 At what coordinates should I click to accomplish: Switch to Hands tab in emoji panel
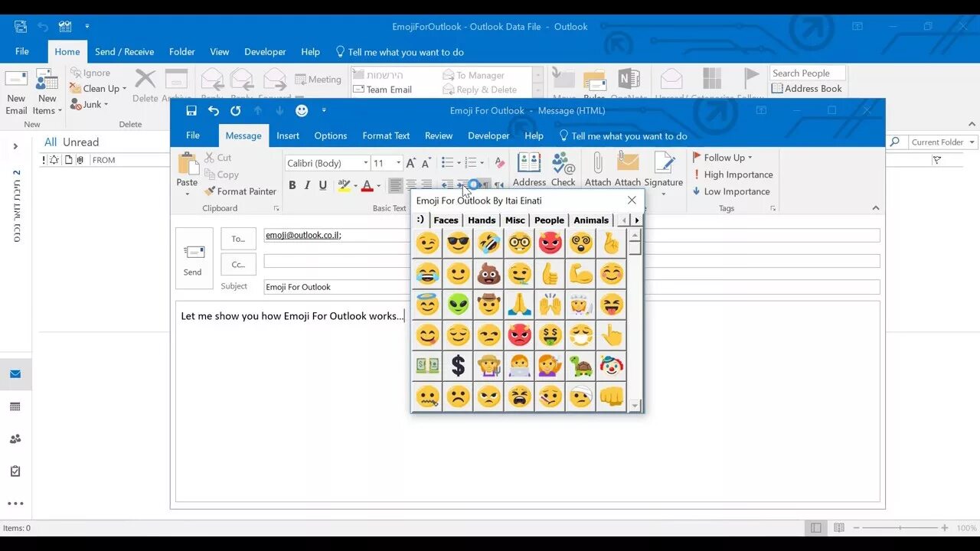click(x=482, y=220)
